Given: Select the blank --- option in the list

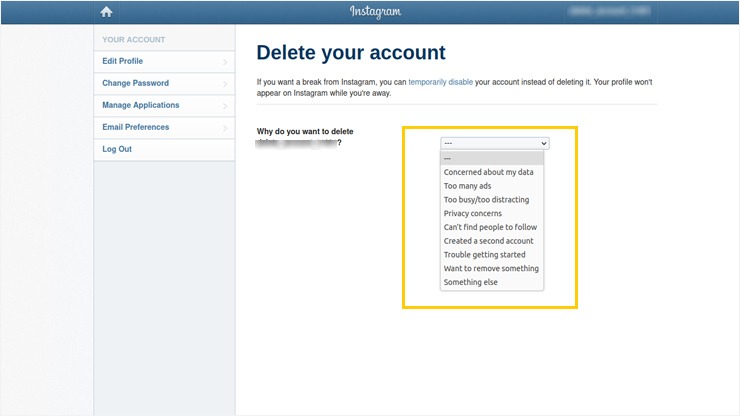Looking at the screenshot, I should coord(492,158).
